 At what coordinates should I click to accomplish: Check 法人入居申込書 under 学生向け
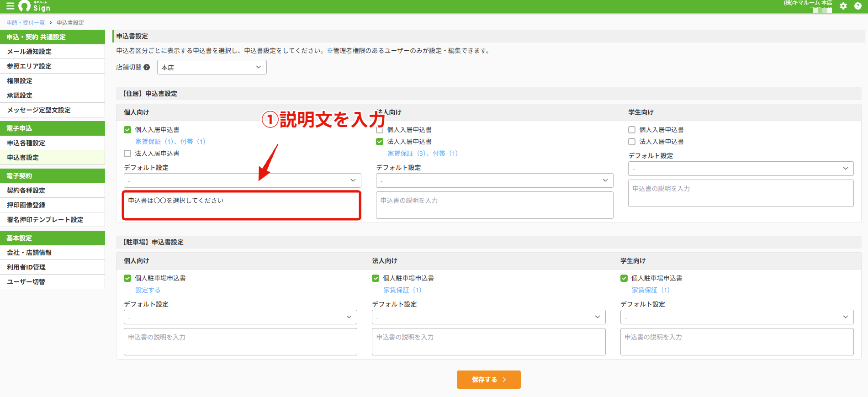[632, 142]
